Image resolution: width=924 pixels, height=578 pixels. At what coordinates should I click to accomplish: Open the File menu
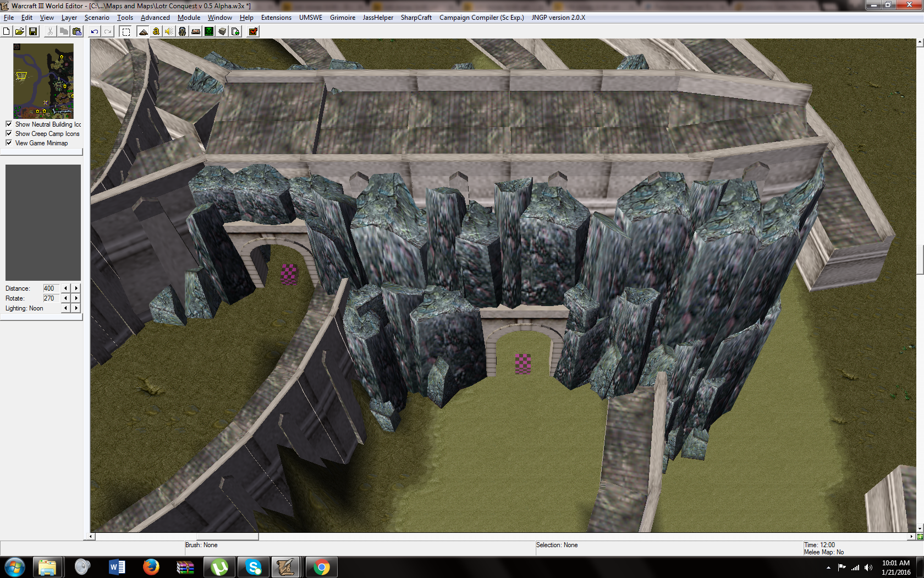coord(9,18)
